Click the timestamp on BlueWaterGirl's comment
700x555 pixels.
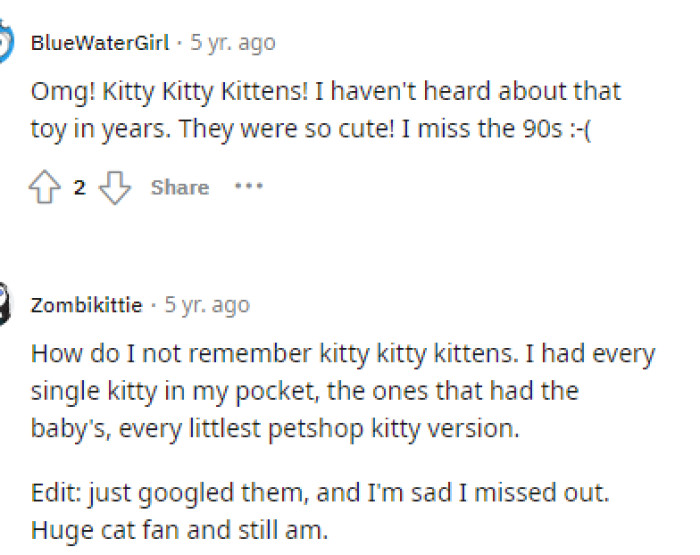click(x=232, y=43)
